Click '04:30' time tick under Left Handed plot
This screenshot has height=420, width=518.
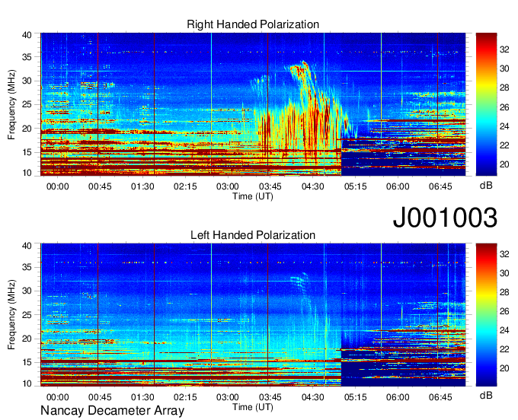[x=312, y=397]
